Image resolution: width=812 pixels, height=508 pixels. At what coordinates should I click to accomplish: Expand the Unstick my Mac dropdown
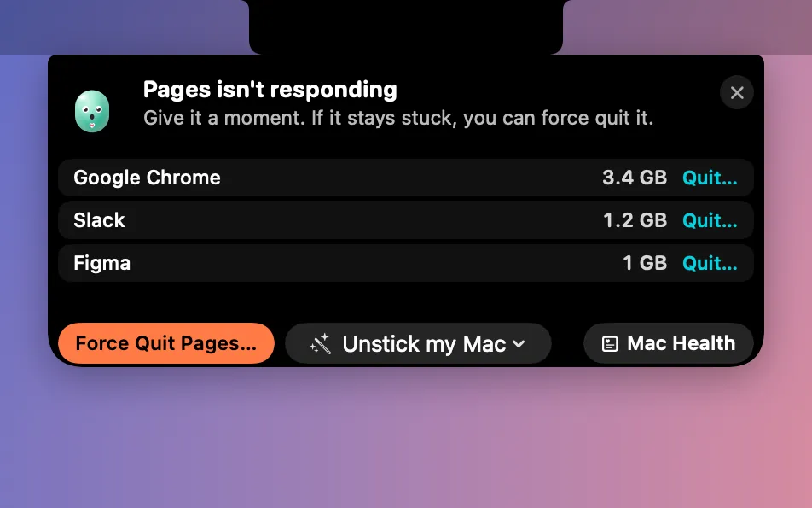click(x=418, y=344)
